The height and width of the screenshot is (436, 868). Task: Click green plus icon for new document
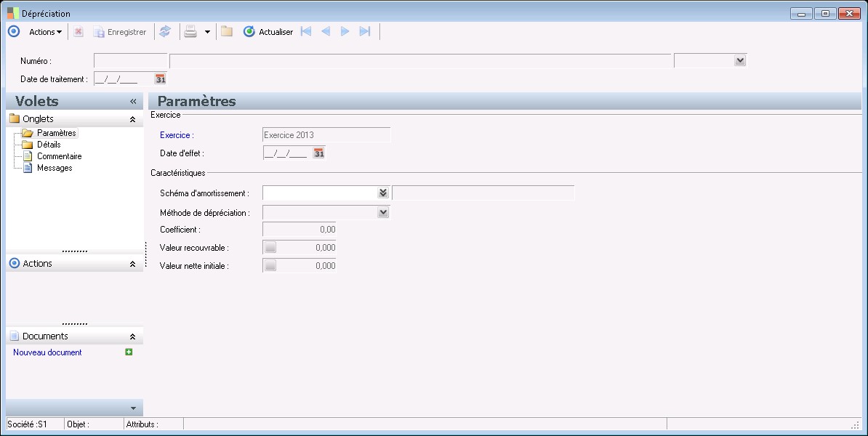pyautogui.click(x=129, y=352)
